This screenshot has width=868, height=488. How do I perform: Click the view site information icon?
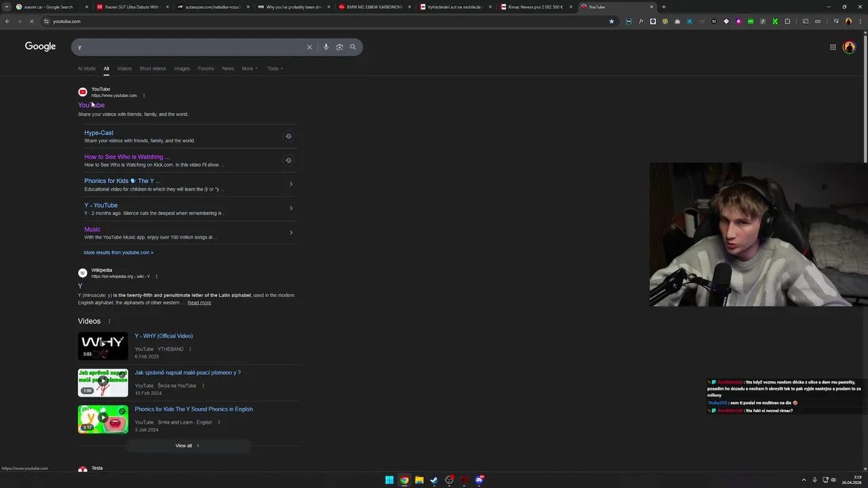click(x=46, y=21)
